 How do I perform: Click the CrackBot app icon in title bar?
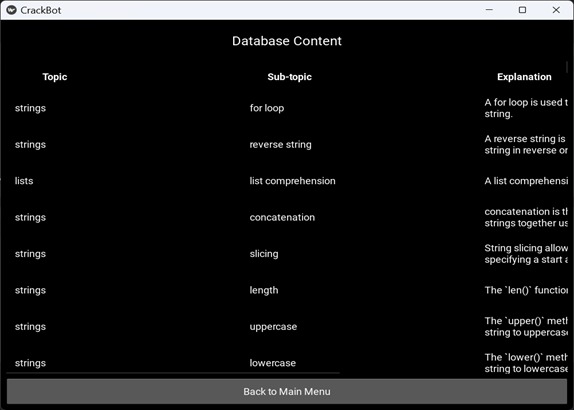coord(11,10)
